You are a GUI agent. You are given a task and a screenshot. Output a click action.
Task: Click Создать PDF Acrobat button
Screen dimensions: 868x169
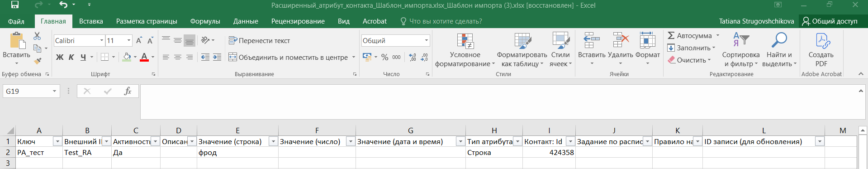821,50
